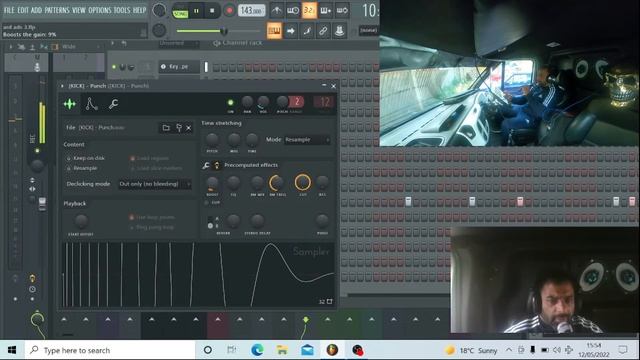Click the red Record button

pyautogui.click(x=229, y=11)
